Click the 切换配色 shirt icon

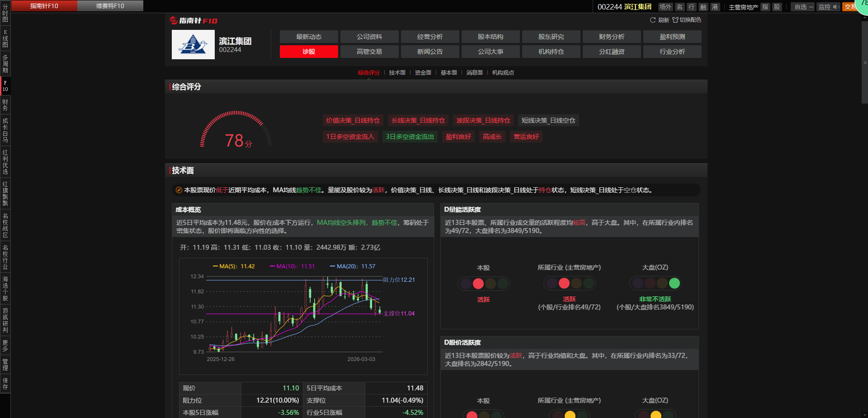click(675, 20)
